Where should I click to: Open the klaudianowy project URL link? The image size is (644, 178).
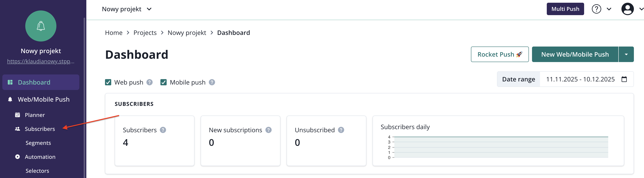40,61
